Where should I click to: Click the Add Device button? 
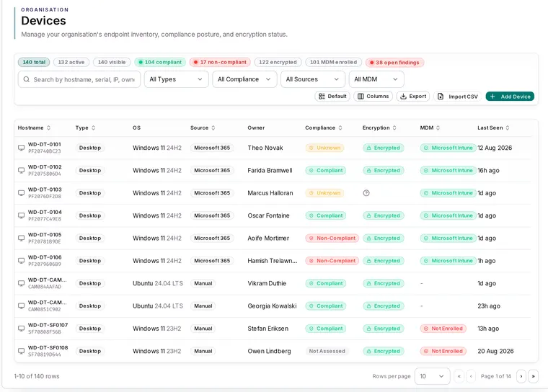click(x=510, y=97)
